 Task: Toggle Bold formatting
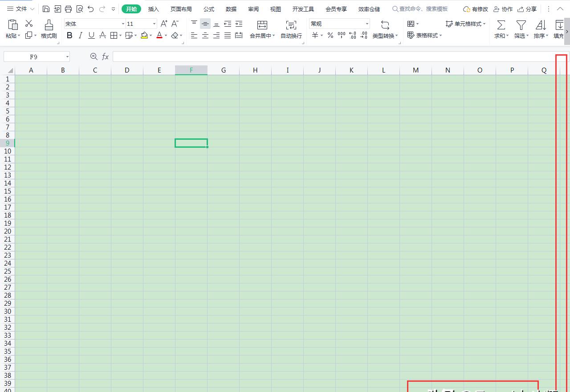point(69,35)
